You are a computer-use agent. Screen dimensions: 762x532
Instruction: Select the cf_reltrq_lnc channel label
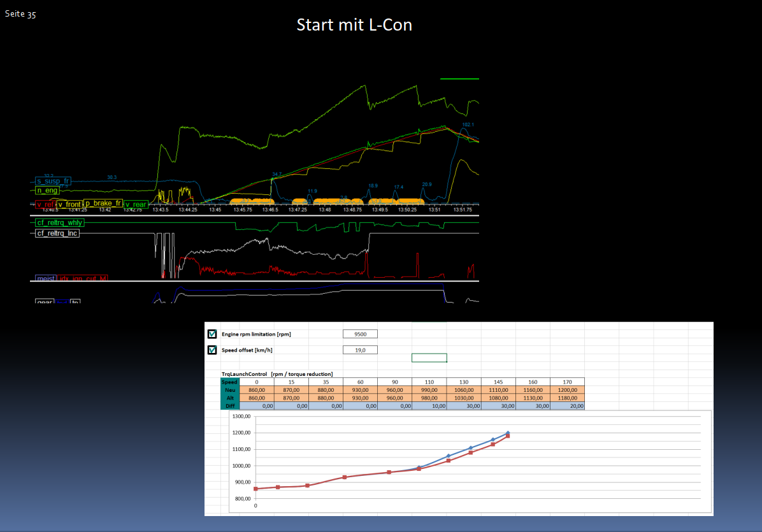[x=58, y=234]
